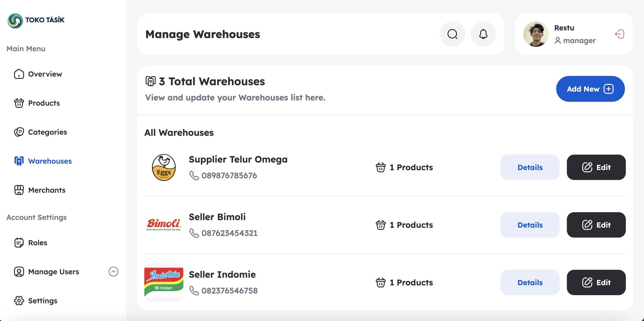Open Details for Seller Indomie

[x=530, y=282]
